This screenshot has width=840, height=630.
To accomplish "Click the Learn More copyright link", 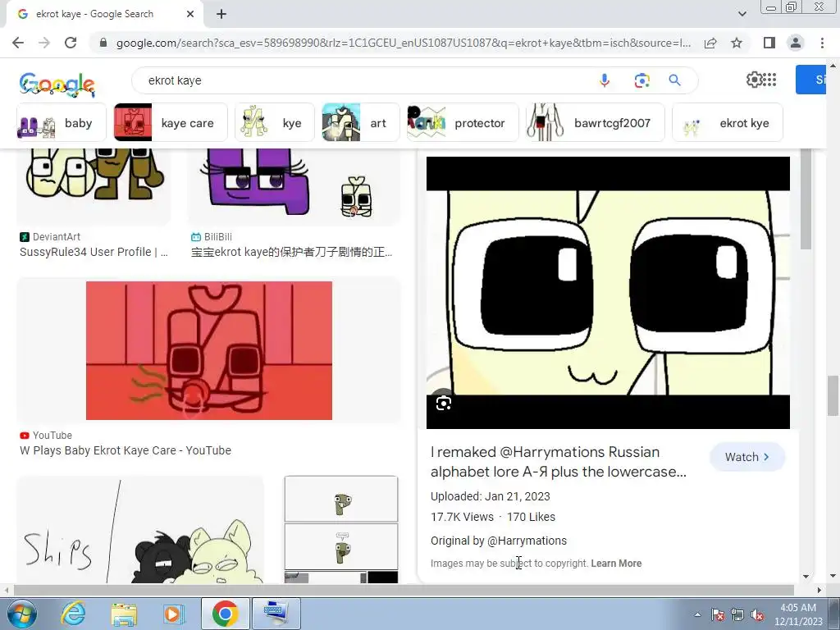I will click(x=616, y=564).
